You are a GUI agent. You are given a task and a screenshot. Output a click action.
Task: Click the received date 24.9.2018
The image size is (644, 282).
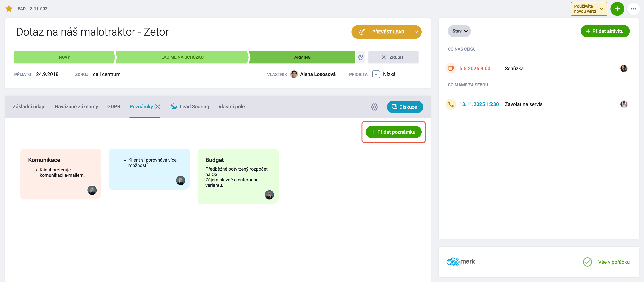point(47,74)
